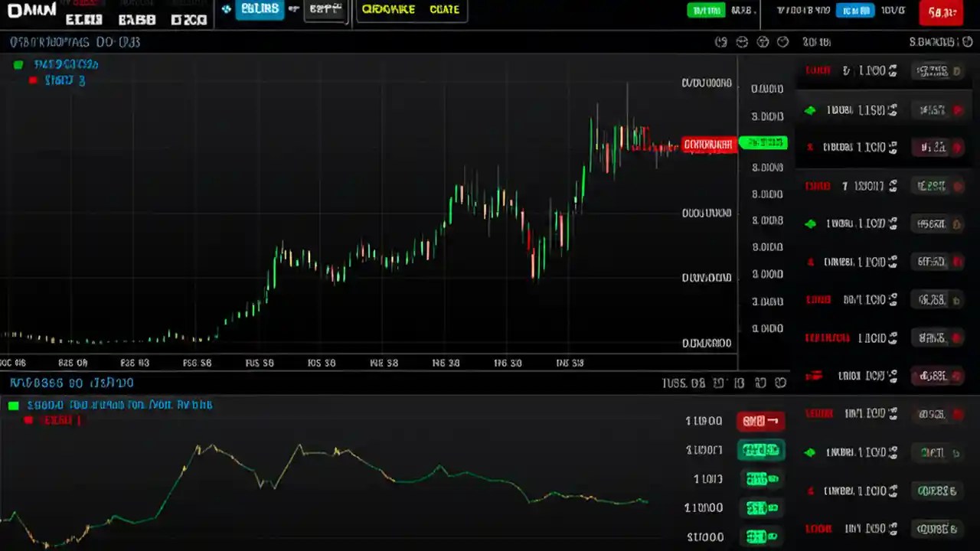Image resolution: width=980 pixels, height=551 pixels.
Task: Open the interval dropdown with the small arrows
Action: tap(325, 9)
